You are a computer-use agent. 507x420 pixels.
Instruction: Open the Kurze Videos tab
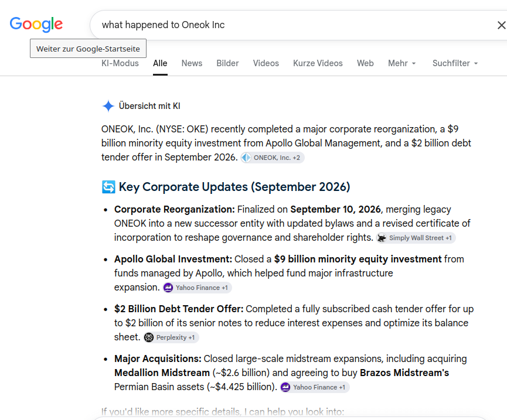pyautogui.click(x=318, y=63)
